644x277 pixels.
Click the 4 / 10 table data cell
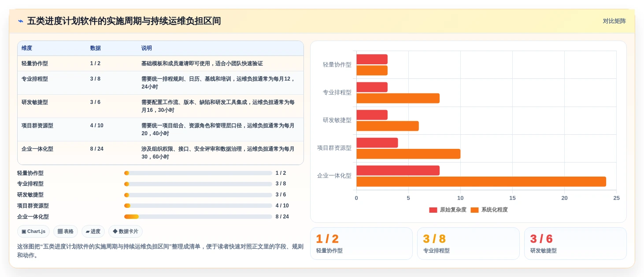(97, 126)
